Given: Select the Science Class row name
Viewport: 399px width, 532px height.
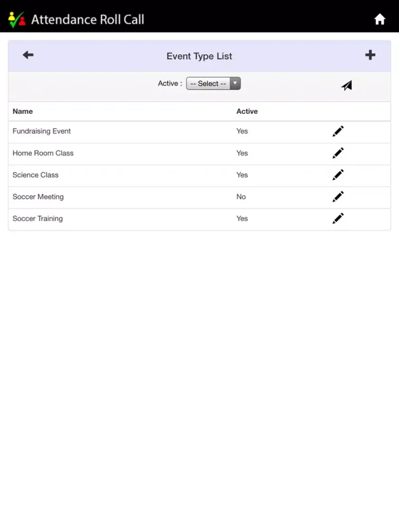Looking at the screenshot, I should click(36, 175).
